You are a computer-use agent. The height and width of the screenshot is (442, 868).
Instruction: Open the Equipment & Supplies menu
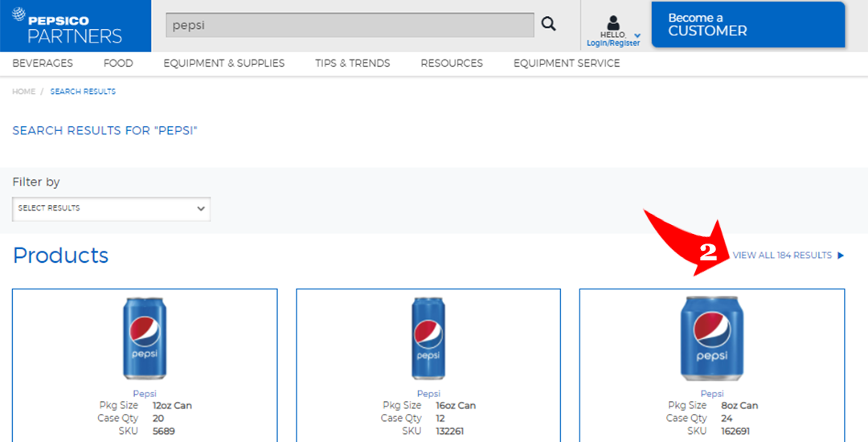(223, 63)
